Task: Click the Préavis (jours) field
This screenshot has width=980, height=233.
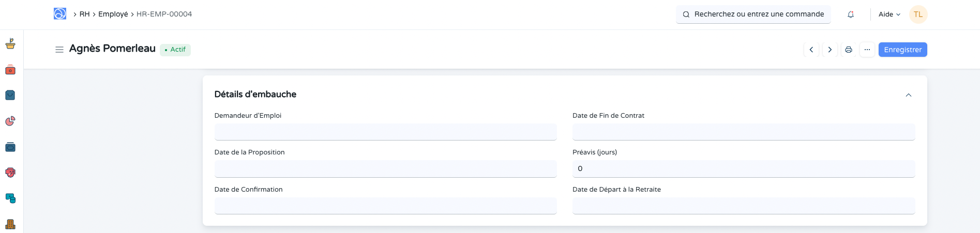Action: click(743, 169)
